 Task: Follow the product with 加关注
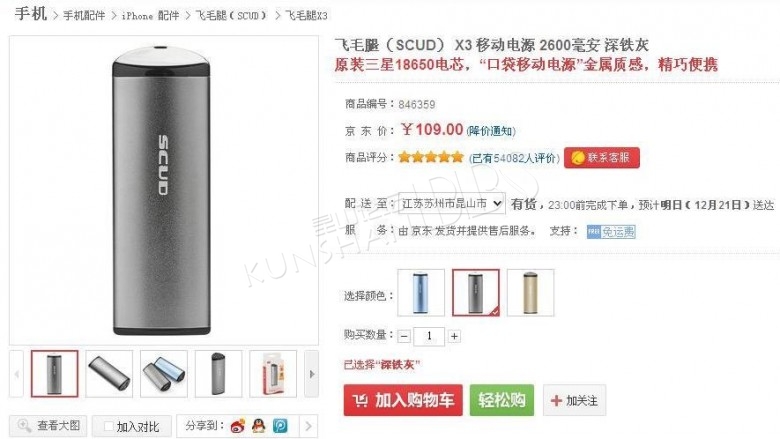pyautogui.click(x=575, y=400)
